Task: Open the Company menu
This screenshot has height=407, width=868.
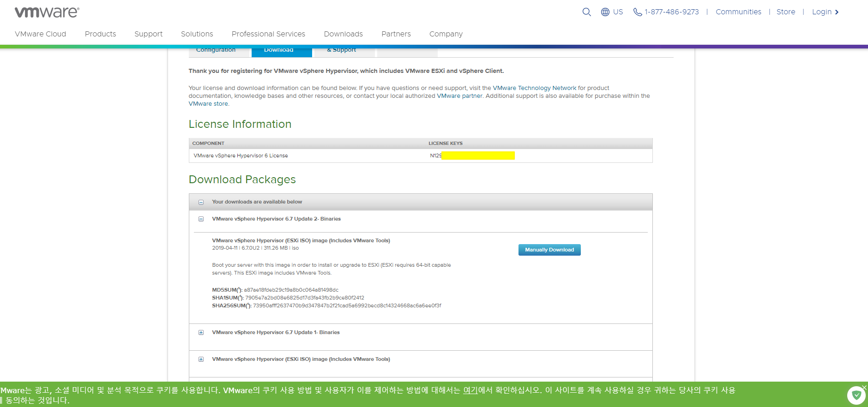Action: click(446, 34)
